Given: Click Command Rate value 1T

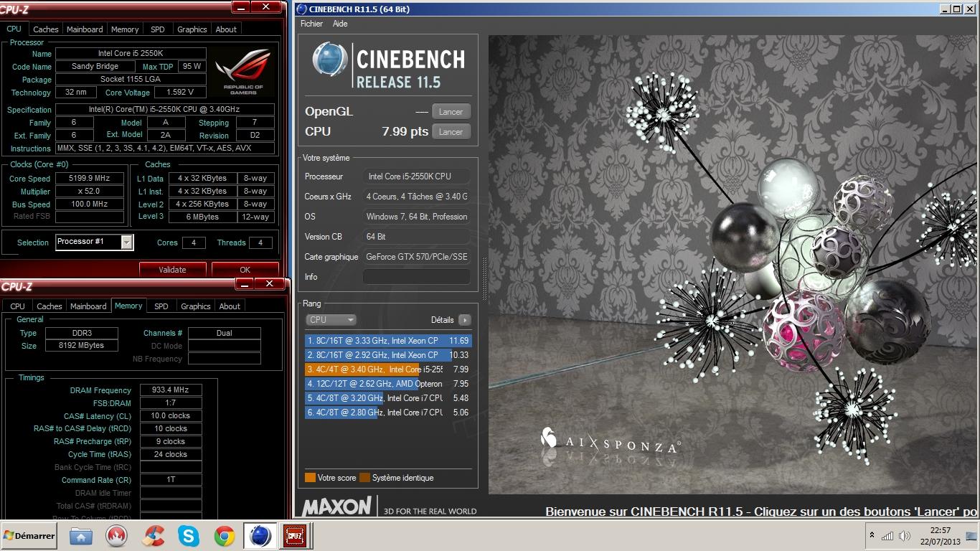Looking at the screenshot, I should (x=171, y=480).
